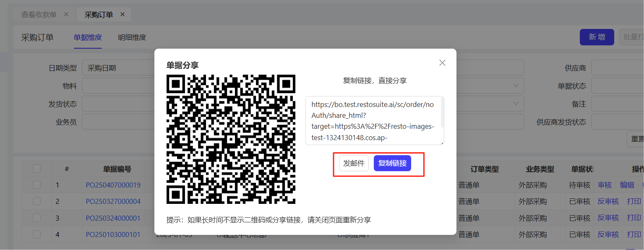644x250 pixels.
Task: Click the 业务类型 column header
Action: pyautogui.click(x=540, y=169)
